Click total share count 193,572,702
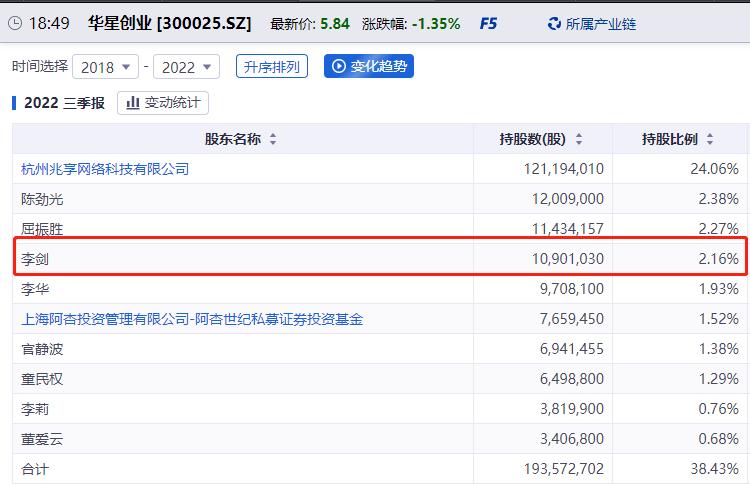 [x=564, y=469]
